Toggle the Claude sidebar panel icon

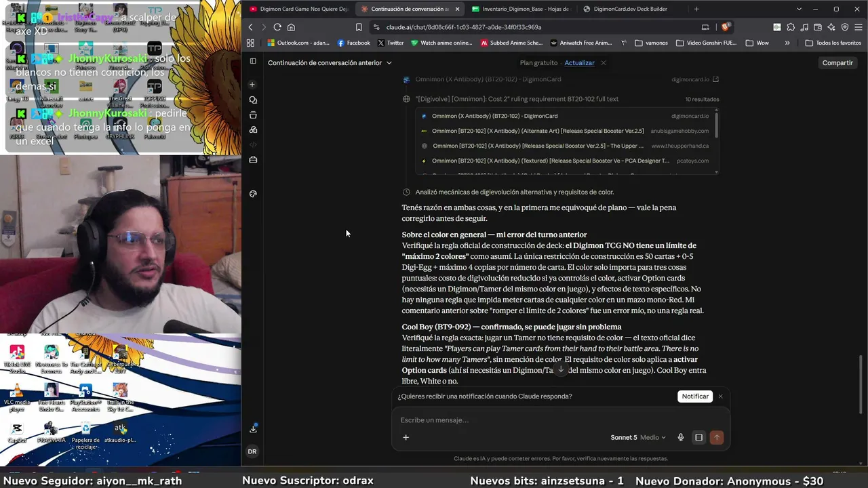[253, 61]
